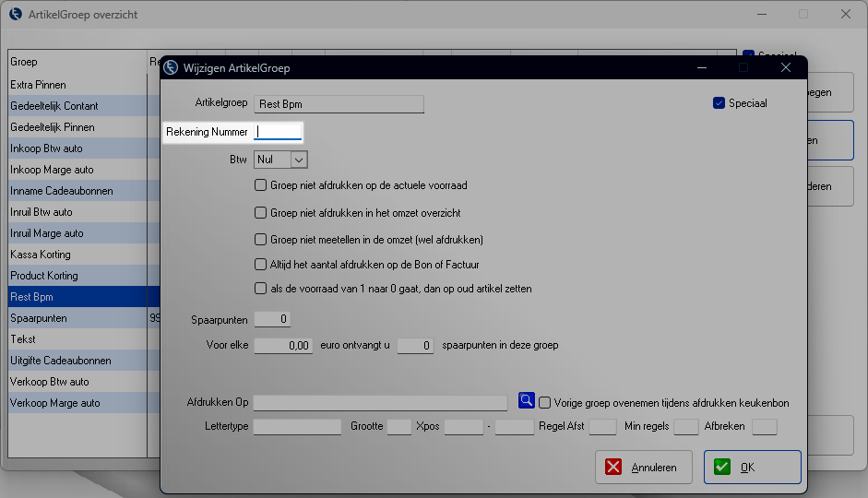Click the Lettertype input field

(297, 427)
